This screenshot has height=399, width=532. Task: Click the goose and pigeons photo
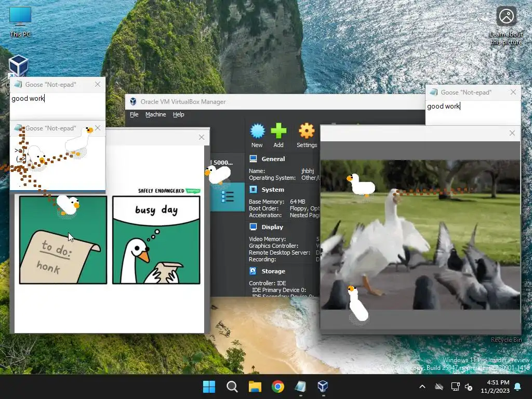[x=420, y=234]
